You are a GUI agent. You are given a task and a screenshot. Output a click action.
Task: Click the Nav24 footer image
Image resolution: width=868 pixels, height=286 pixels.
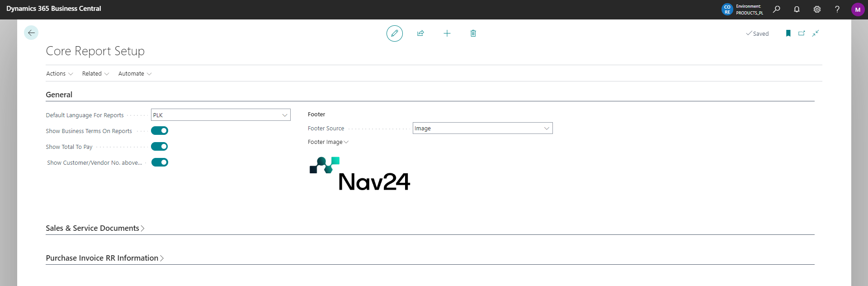tap(359, 174)
